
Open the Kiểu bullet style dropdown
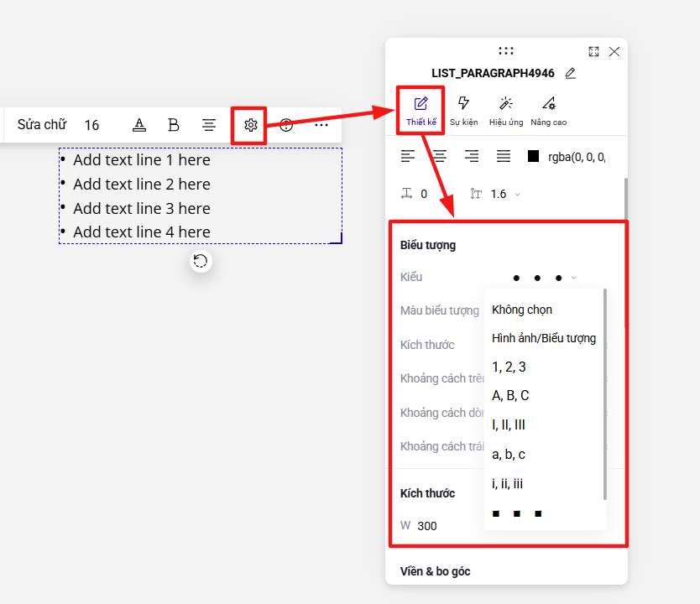click(544, 278)
